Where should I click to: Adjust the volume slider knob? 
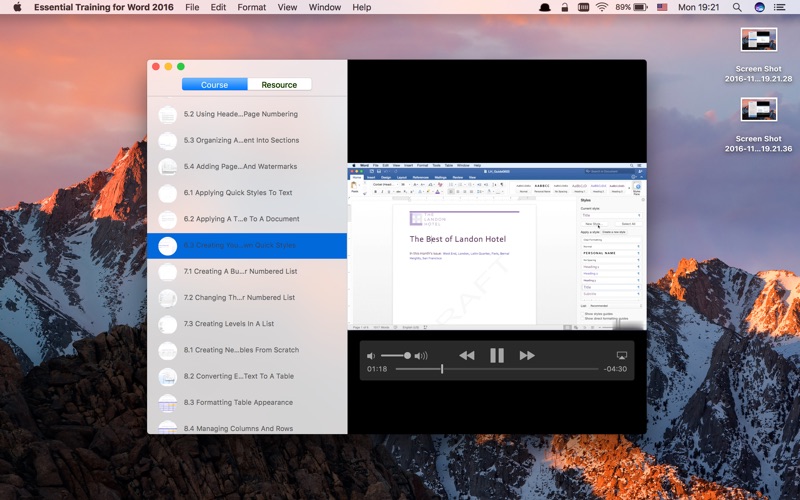pos(407,355)
